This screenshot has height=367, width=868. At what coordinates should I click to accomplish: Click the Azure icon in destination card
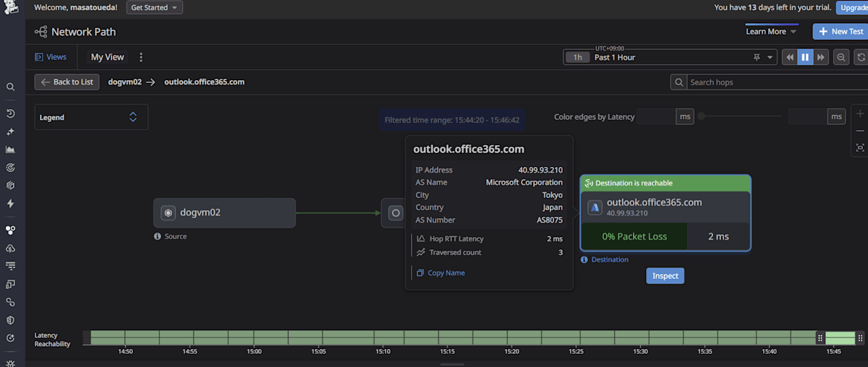pos(595,207)
